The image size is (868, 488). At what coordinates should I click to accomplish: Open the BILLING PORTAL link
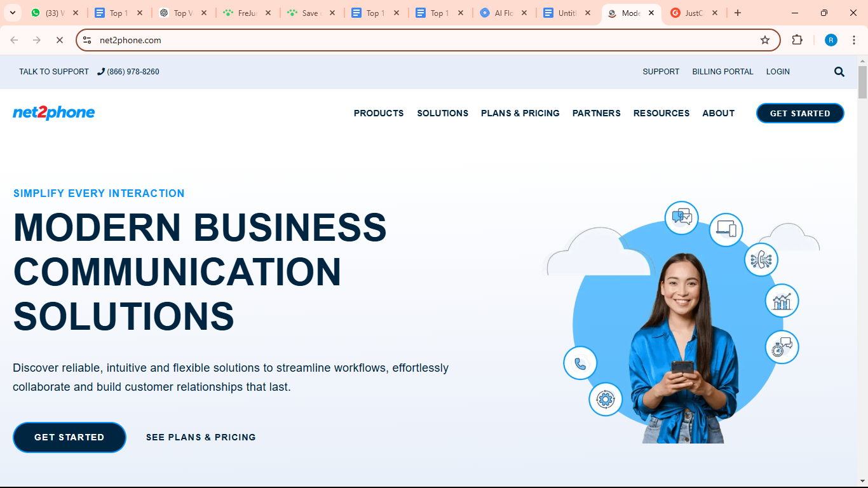click(722, 71)
